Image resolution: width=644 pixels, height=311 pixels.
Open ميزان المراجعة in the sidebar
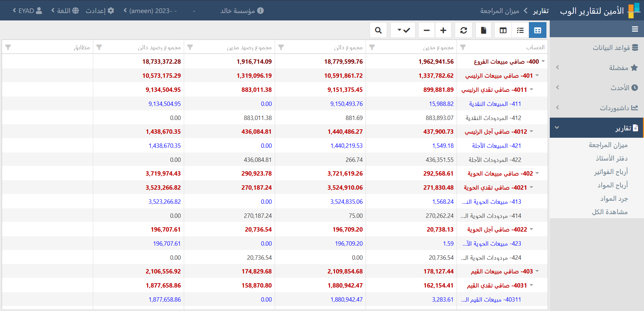[608, 145]
